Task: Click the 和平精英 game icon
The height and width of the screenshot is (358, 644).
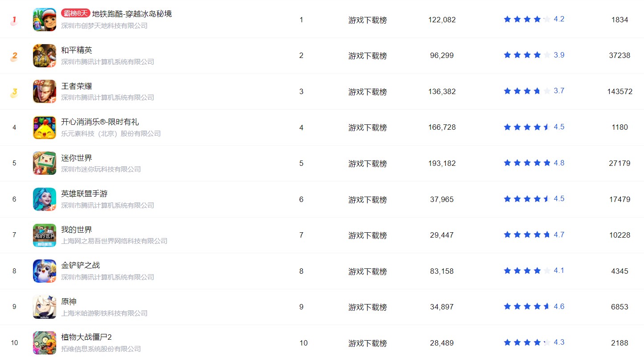Action: (x=45, y=56)
